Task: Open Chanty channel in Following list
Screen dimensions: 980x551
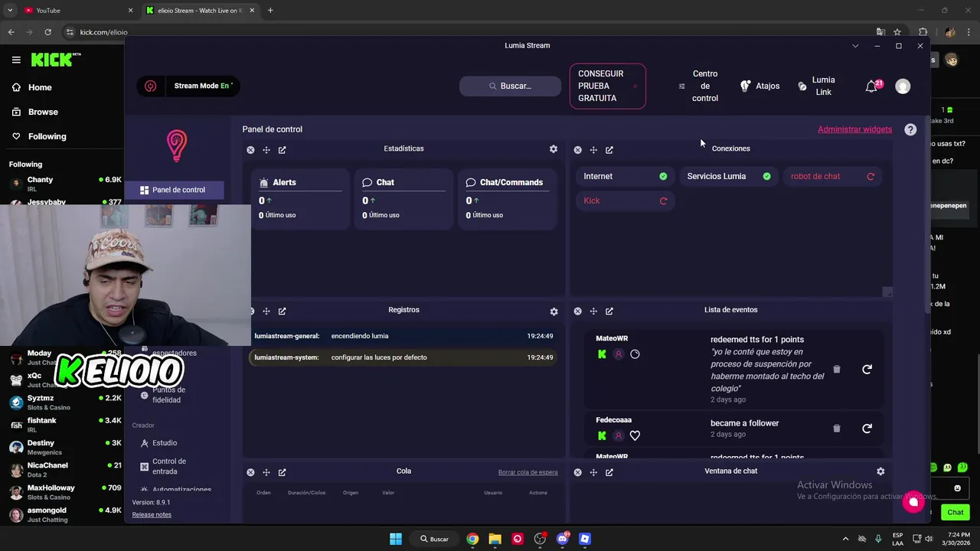Action: 64,184
